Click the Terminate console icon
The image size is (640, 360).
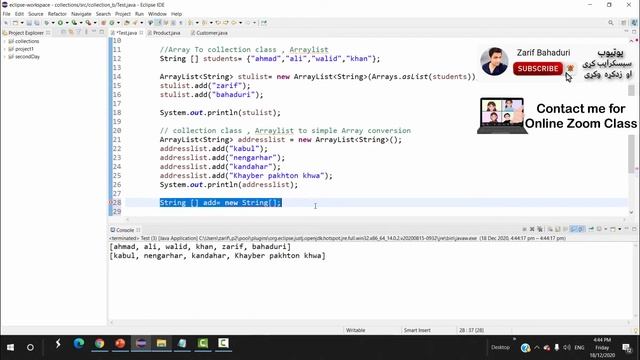pyautogui.click(x=524, y=229)
